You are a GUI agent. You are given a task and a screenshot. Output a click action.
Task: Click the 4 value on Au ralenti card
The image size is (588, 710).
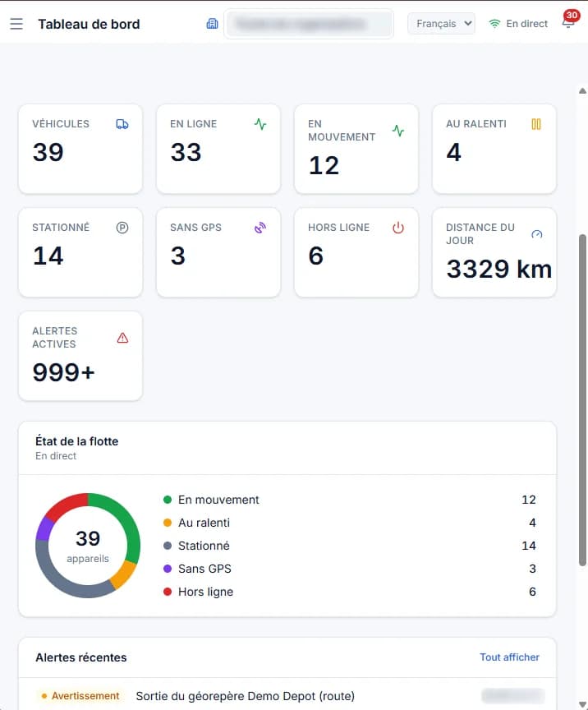coord(453,152)
